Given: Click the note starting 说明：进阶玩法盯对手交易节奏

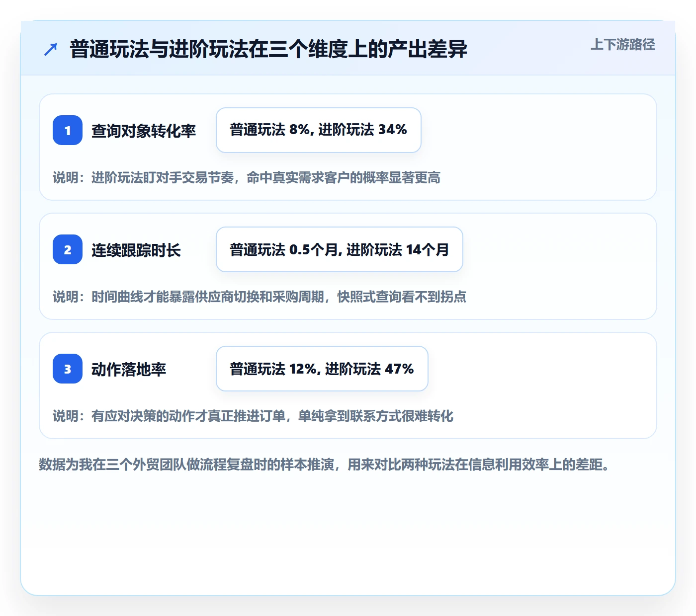Looking at the screenshot, I should pos(247,177).
